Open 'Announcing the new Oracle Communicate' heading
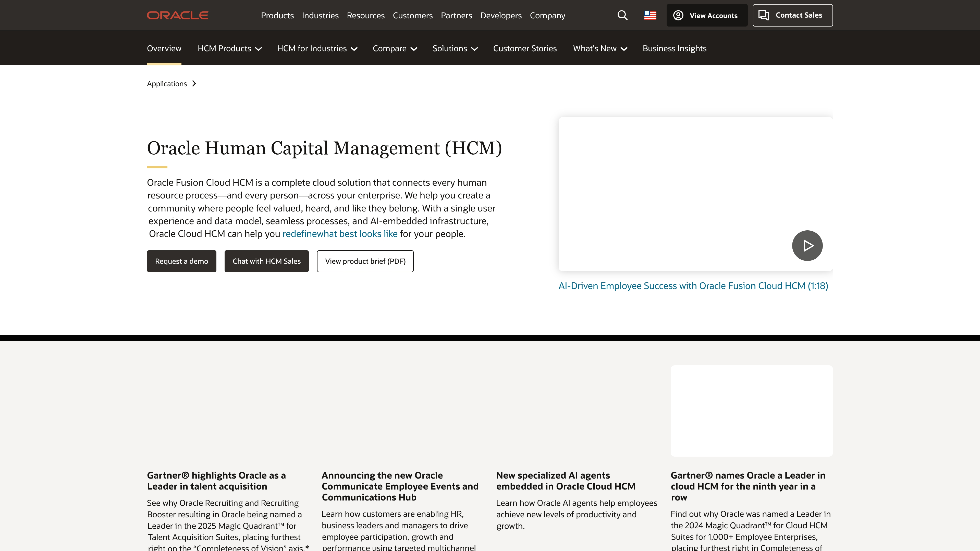Viewport: 980px width, 551px height. click(x=400, y=486)
